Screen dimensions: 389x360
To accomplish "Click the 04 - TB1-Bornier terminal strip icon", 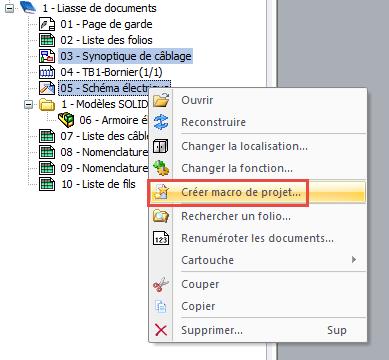I will tap(47, 72).
